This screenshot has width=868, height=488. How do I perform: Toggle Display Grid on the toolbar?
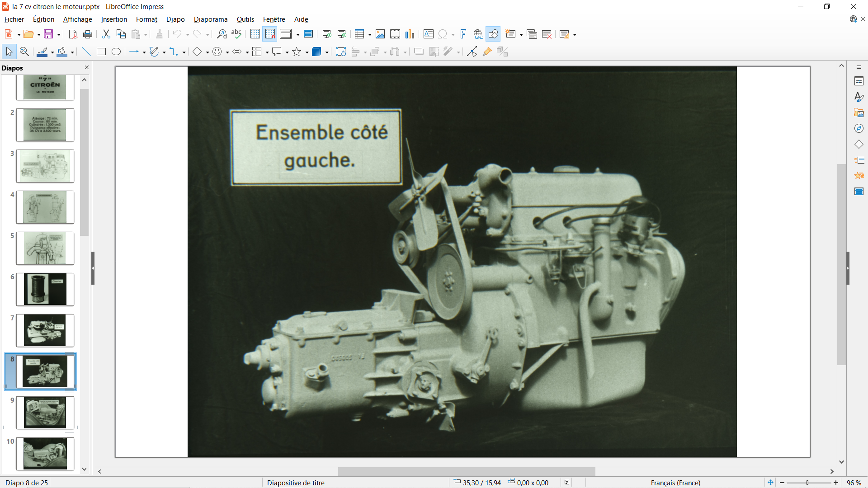tap(255, 34)
